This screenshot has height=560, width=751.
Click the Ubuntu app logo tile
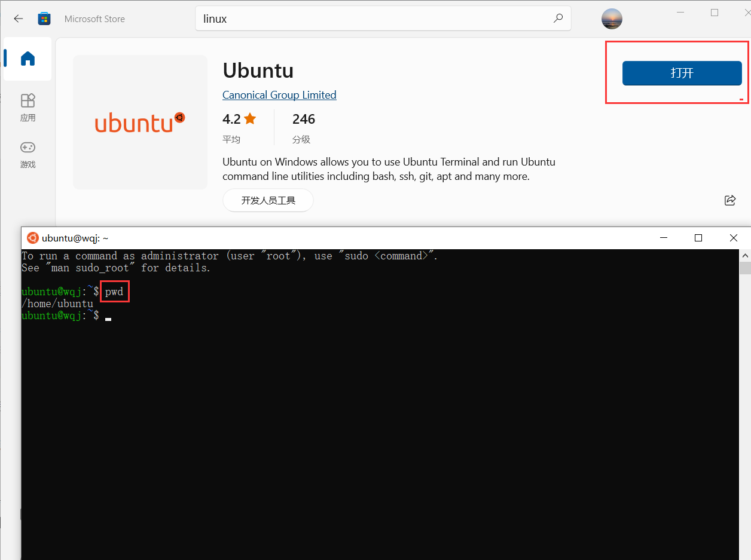click(x=140, y=122)
